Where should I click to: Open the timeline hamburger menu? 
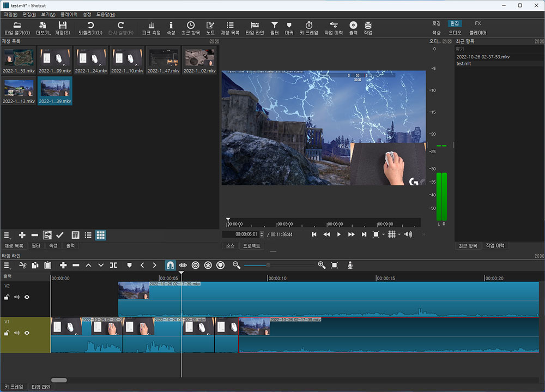(x=7, y=266)
